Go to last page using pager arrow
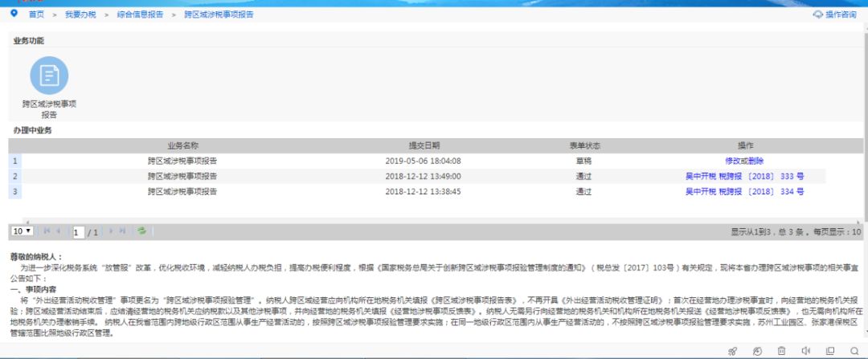 (122, 231)
